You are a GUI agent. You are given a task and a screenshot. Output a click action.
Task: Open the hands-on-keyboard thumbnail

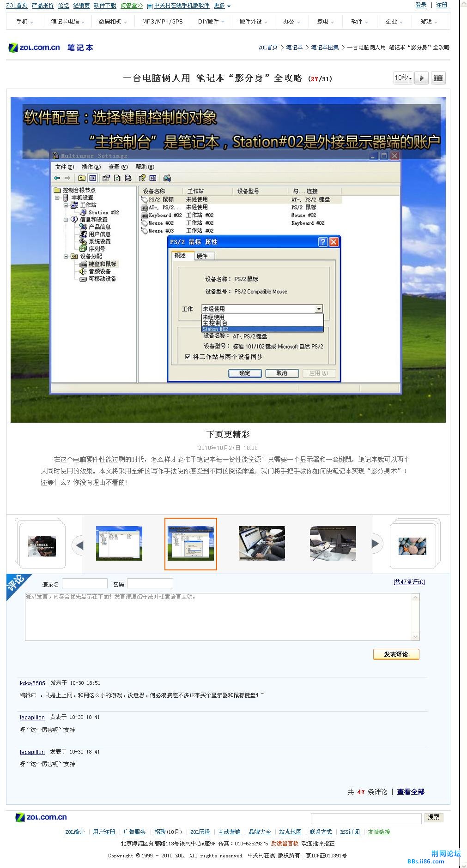pyautogui.click(x=262, y=543)
